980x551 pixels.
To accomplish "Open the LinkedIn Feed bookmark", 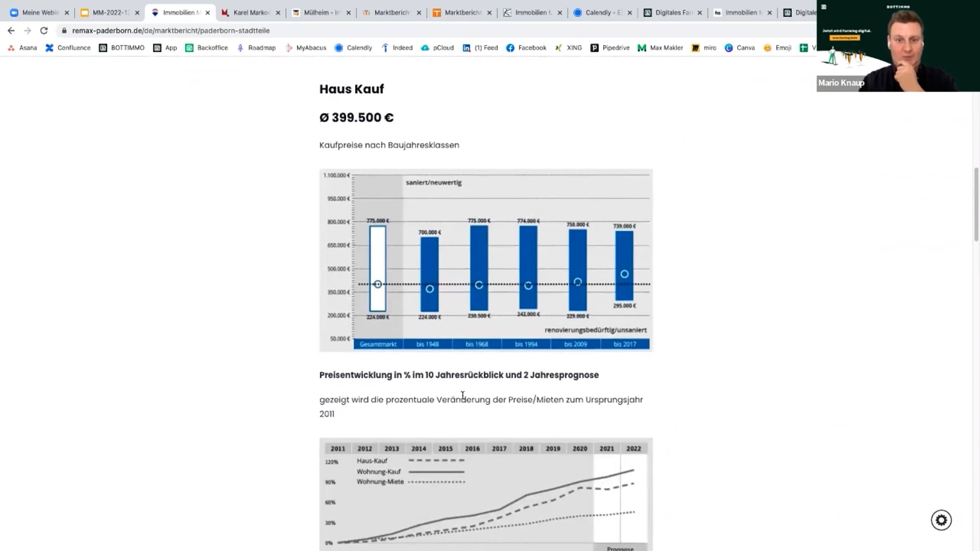I will 480,47.
